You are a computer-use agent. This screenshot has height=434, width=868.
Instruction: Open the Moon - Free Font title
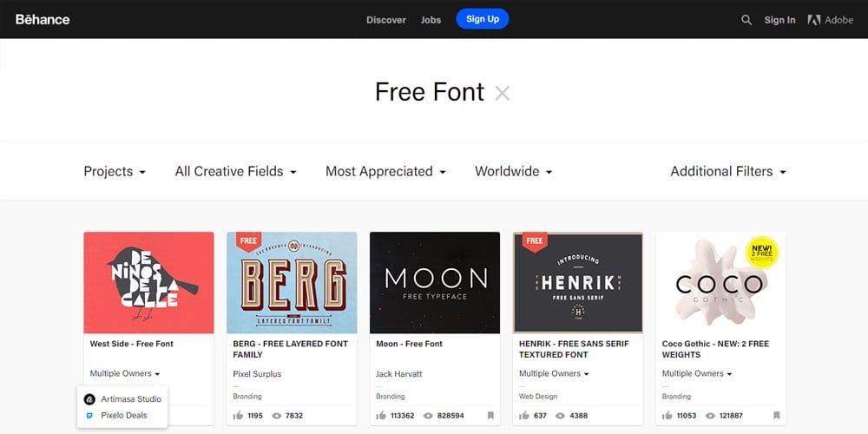409,344
